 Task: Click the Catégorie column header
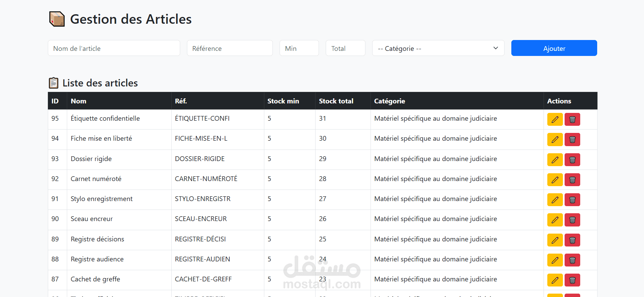pyautogui.click(x=390, y=101)
